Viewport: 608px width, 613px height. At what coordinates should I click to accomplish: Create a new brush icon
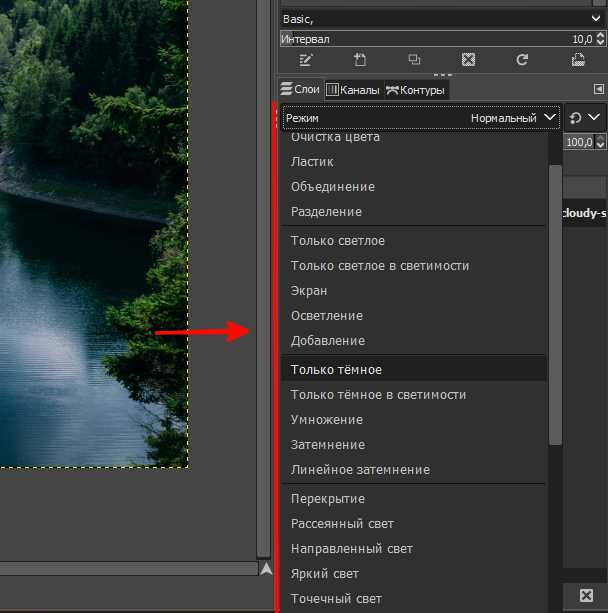tap(360, 60)
